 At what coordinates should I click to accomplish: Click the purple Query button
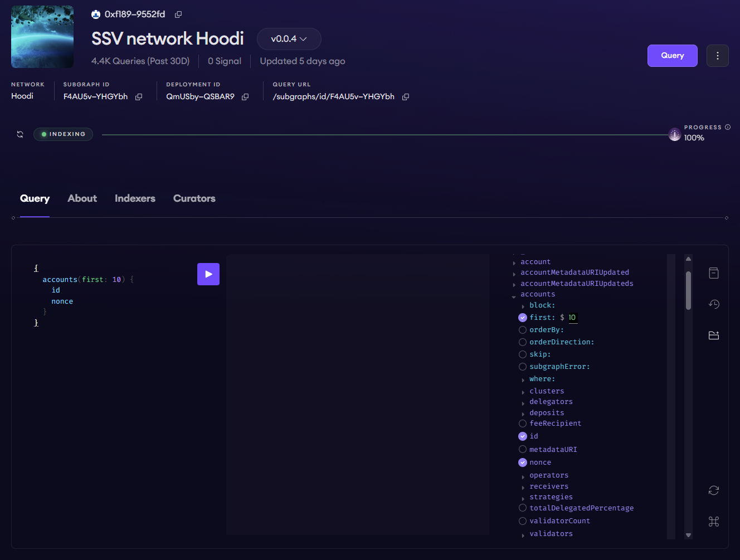[x=673, y=56]
